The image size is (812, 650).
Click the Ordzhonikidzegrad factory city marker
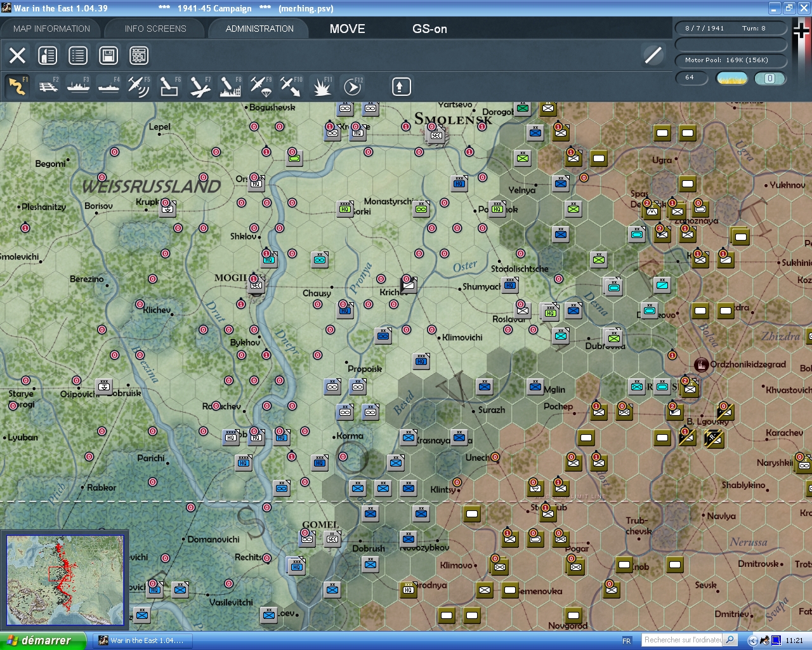coord(701,364)
